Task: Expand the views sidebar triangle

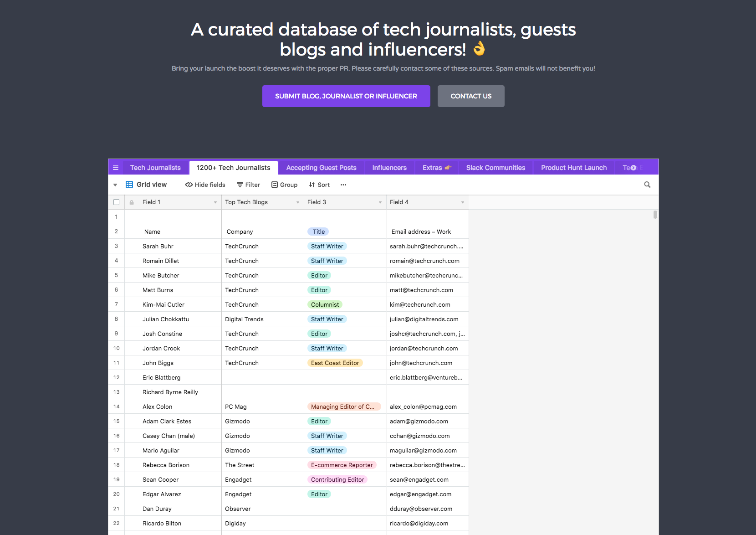Action: pos(115,185)
